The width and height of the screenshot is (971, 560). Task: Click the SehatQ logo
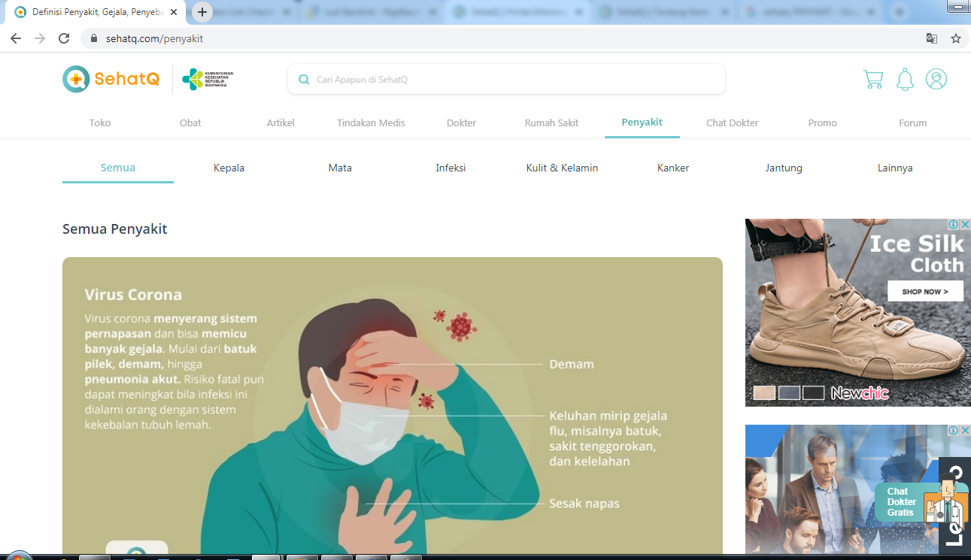(x=111, y=78)
